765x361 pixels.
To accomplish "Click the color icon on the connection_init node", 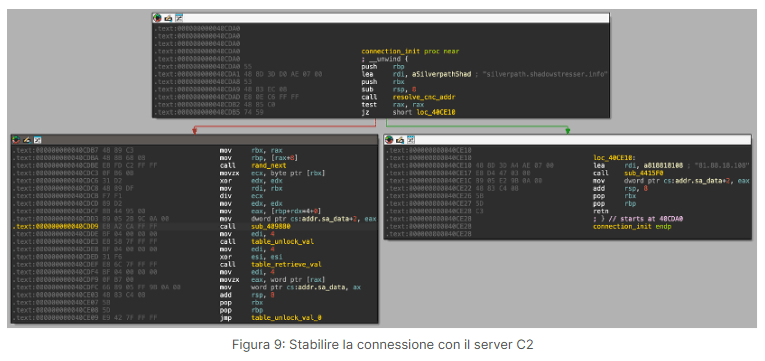I will pos(157,18).
